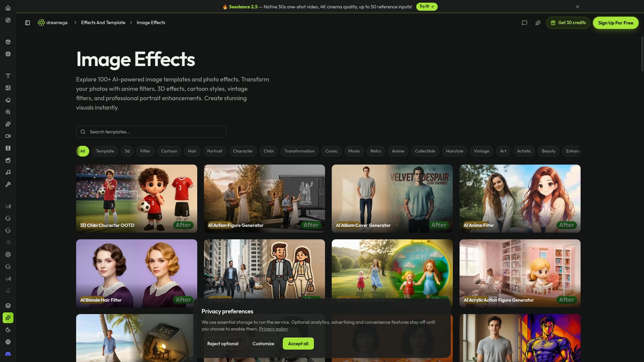Open the magnifier-plus upscale icon

pos(8,112)
